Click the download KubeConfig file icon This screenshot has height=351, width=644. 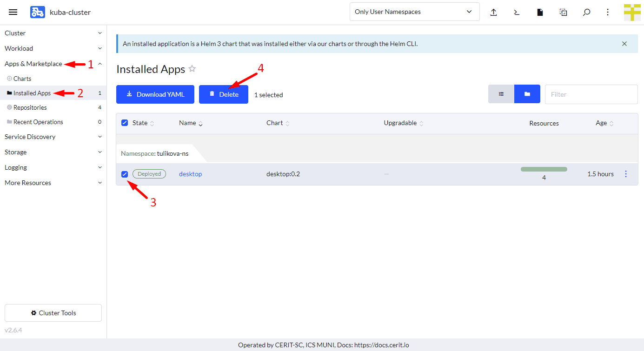(540, 13)
